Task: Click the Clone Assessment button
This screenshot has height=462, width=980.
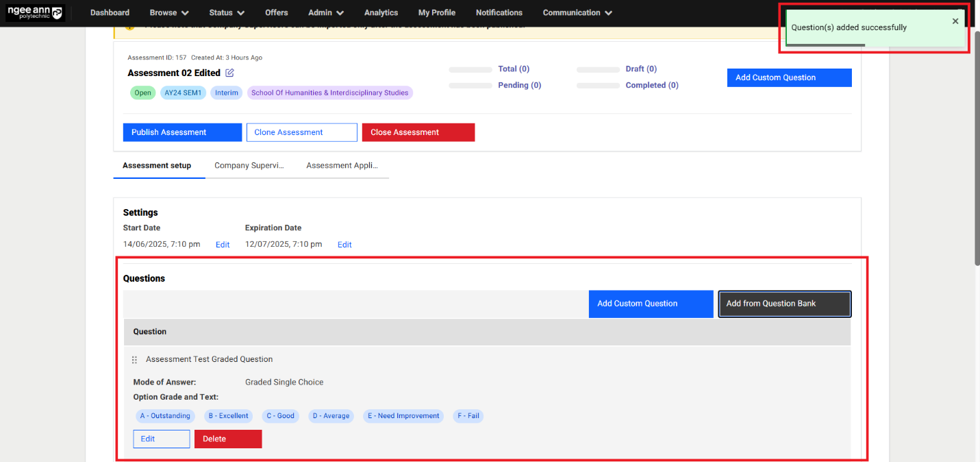Action: coord(301,132)
